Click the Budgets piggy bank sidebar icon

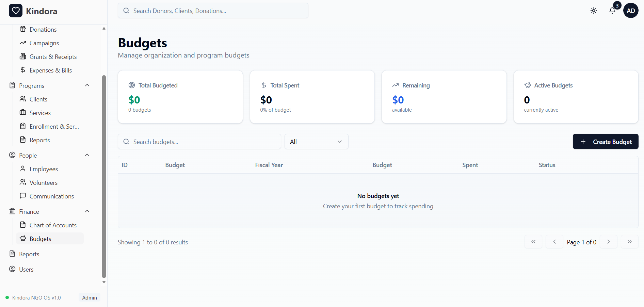pos(23,238)
